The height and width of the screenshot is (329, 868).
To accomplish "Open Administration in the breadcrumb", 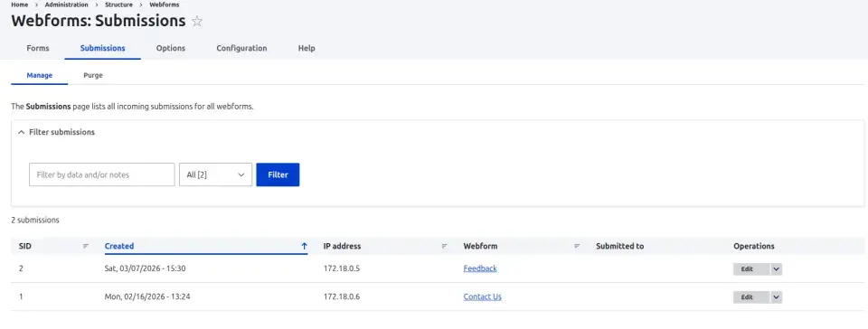I will (66, 5).
